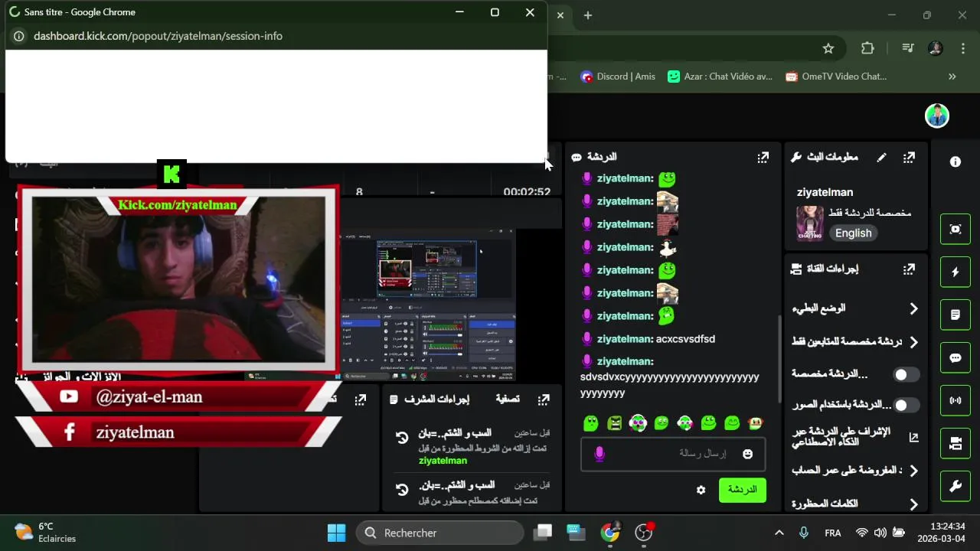The image size is (980, 551).
Task: Click the تصفية filter button
Action: (508, 399)
